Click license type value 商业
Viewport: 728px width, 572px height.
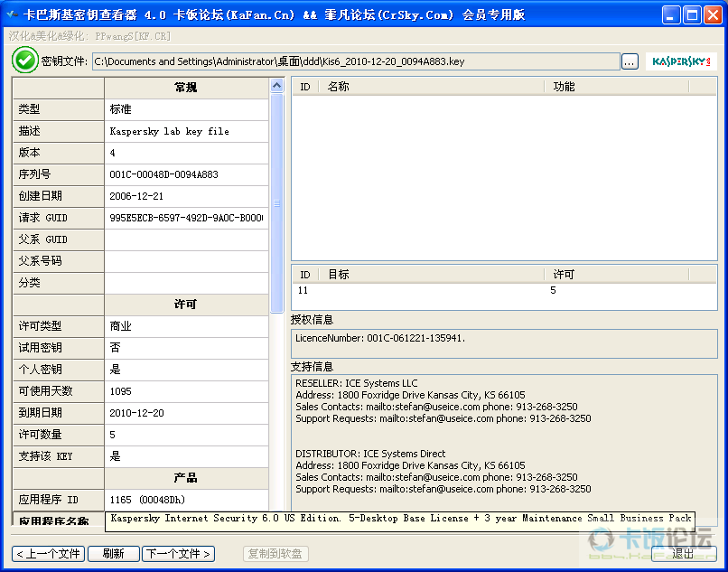(186, 326)
